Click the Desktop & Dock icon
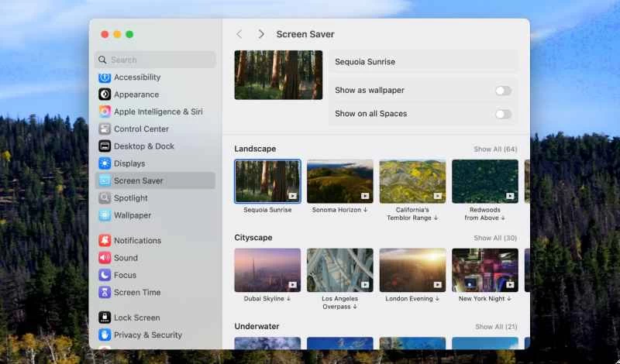The image size is (620, 364). 105,146
